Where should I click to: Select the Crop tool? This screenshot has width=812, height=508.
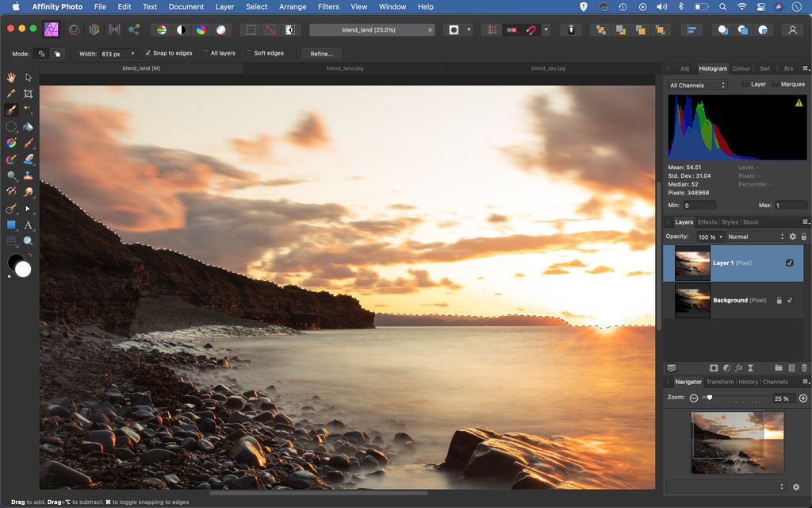pos(27,93)
